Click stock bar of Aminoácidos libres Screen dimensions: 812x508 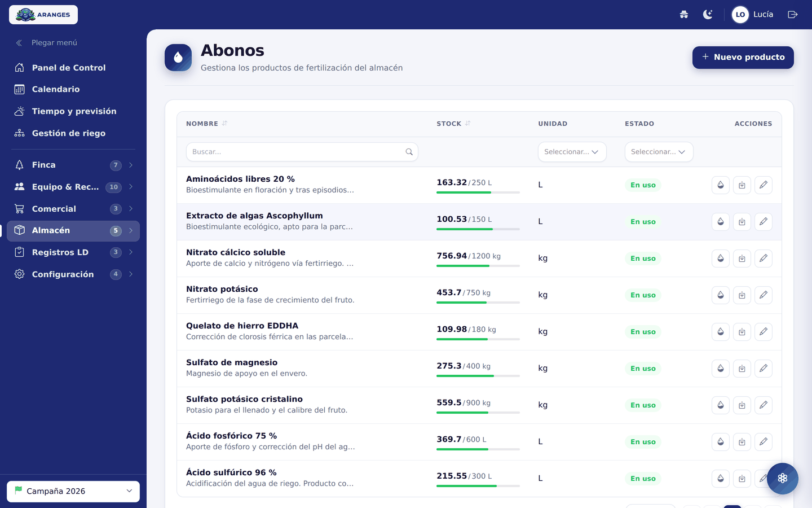point(478,192)
